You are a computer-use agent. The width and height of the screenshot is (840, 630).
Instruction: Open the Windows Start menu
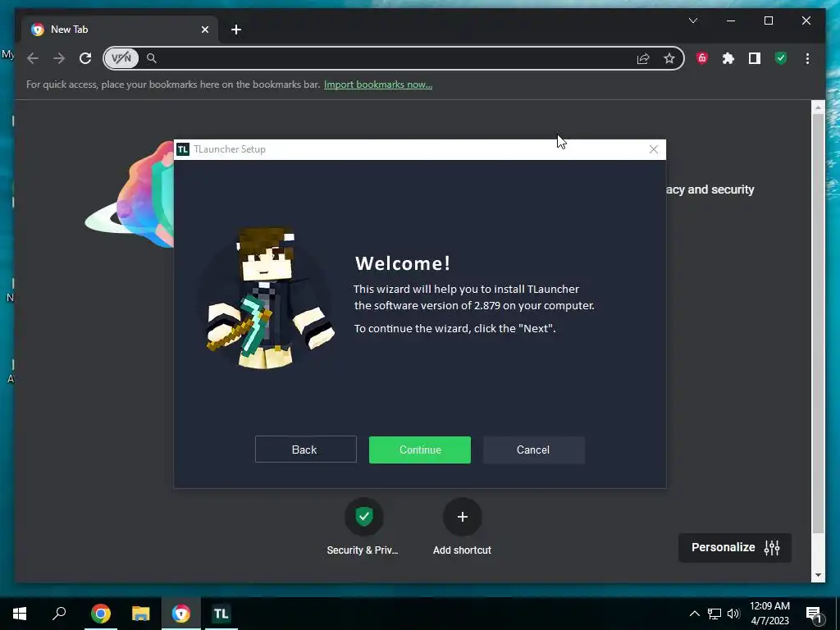tap(20, 614)
